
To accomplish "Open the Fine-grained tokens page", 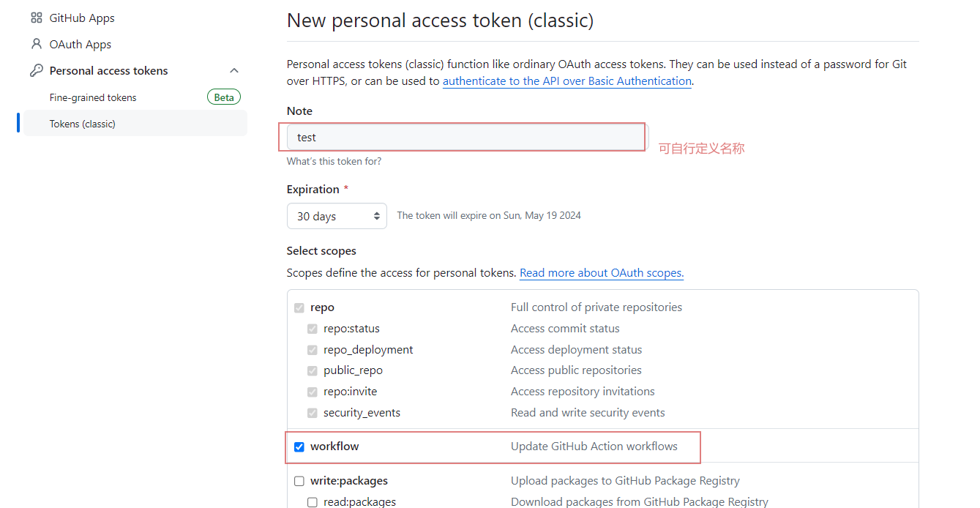I will click(93, 97).
